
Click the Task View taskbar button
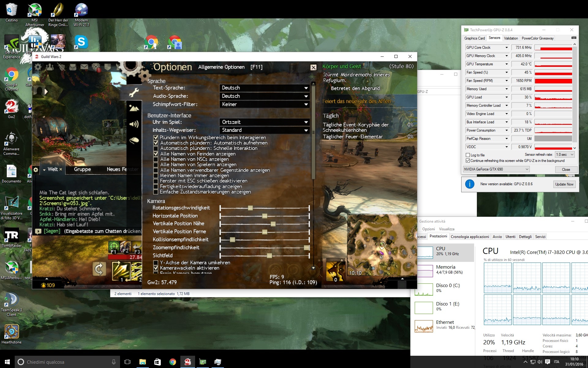[x=127, y=362]
